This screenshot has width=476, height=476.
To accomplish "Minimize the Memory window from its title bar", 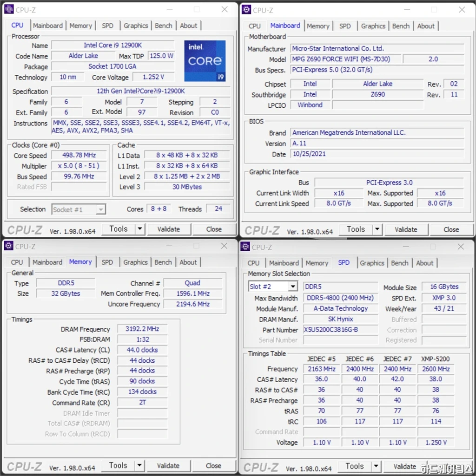I will point(169,246).
